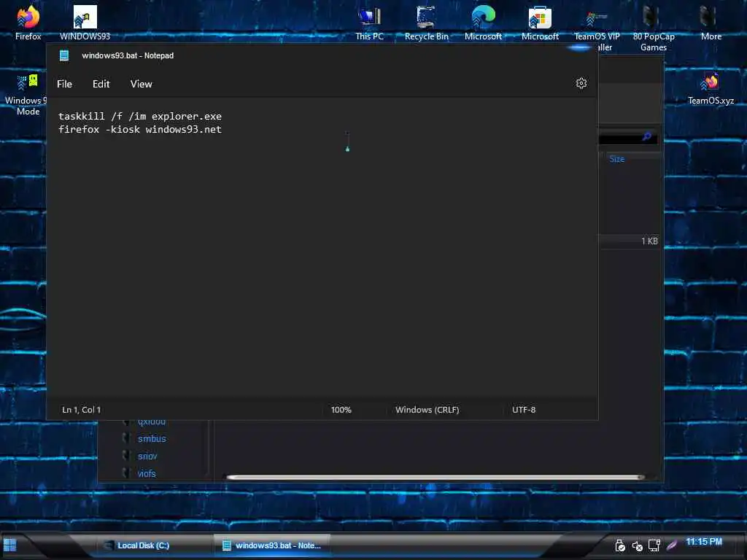This screenshot has height=560, width=747.
Task: Click the UTF-8 encoding status
Action: point(524,410)
